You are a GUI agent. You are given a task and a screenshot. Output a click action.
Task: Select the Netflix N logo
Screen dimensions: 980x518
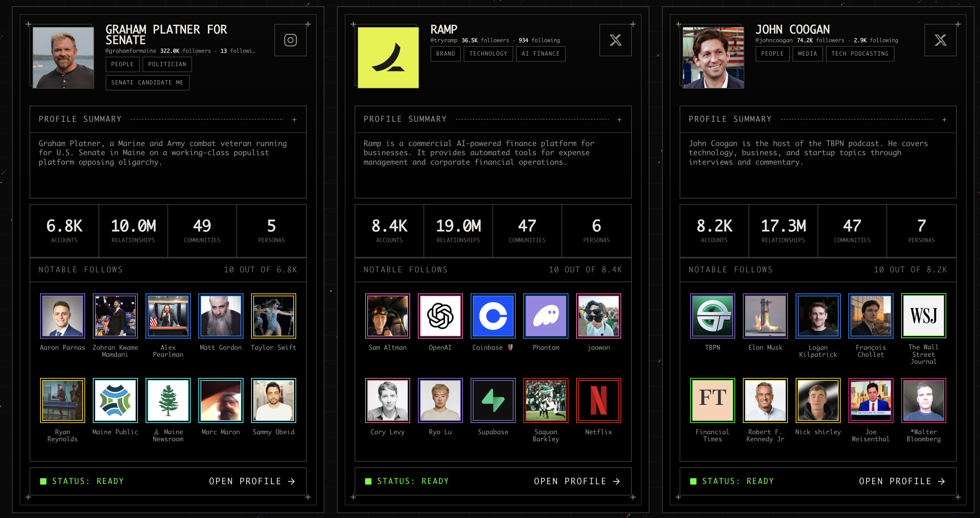tap(598, 400)
